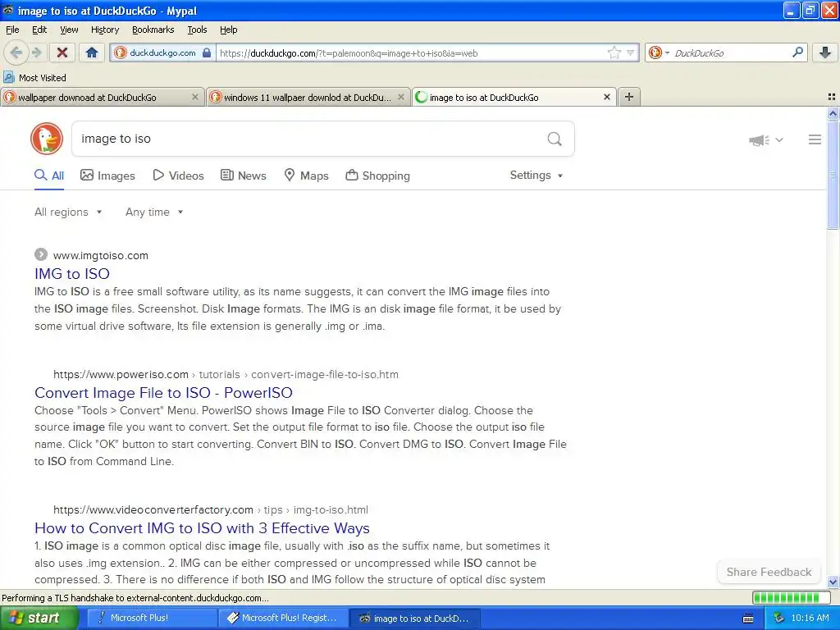Image resolution: width=840 pixels, height=630 pixels.
Task: Switch to Microsoft Plus! Regist... taskbar window
Action: (283, 619)
